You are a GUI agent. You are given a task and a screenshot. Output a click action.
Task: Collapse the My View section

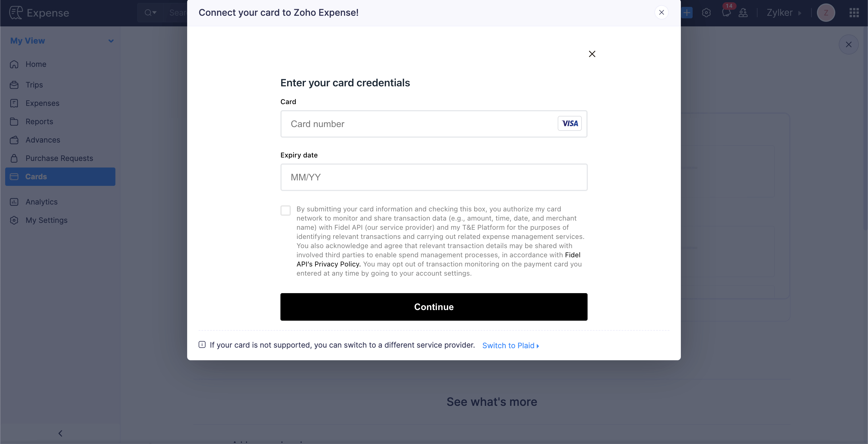tap(111, 41)
